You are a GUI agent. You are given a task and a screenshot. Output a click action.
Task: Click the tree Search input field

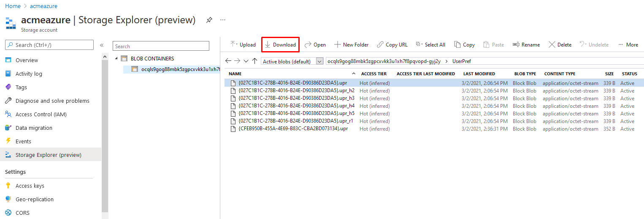click(x=161, y=46)
